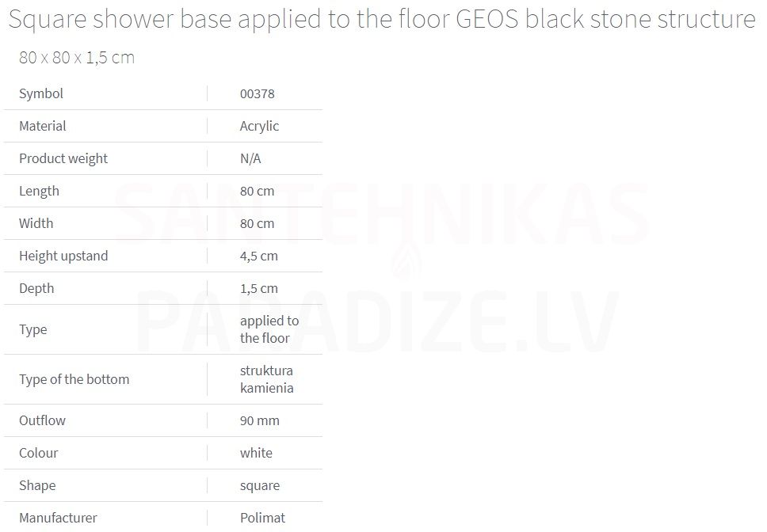
Task: Select the 80 x 80 x 1,5 cm dimension text
Action: pos(77,58)
